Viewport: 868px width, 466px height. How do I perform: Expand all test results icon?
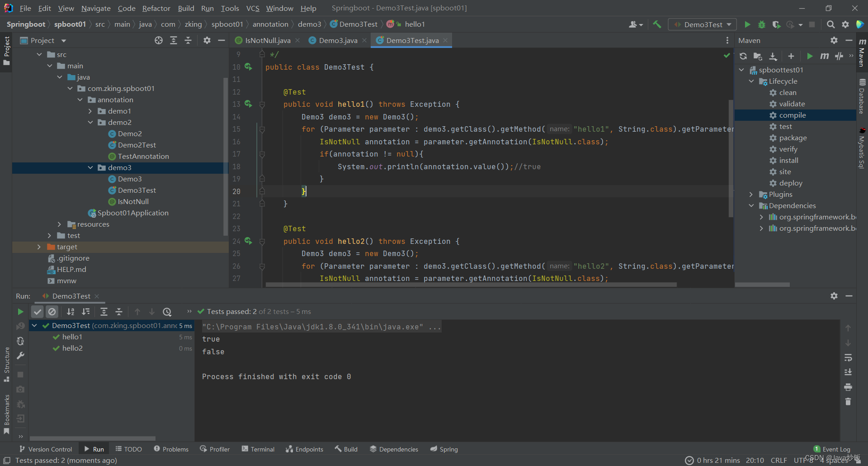point(104,312)
